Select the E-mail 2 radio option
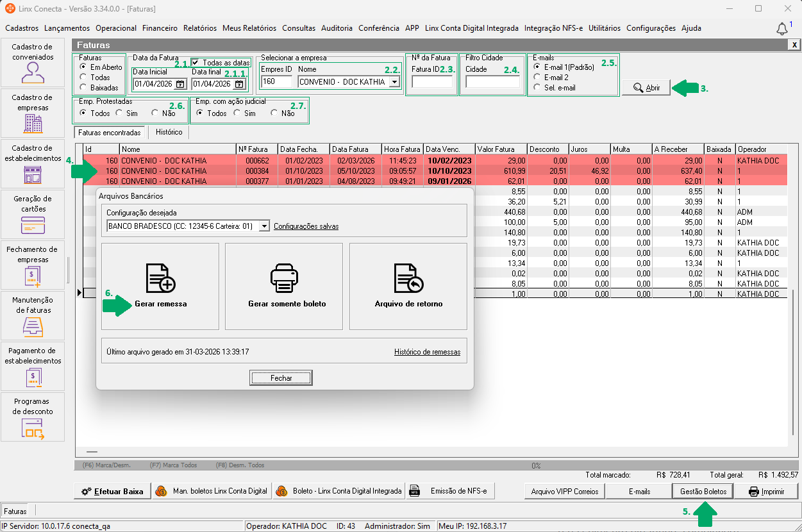The height and width of the screenshot is (532, 802). 537,78
